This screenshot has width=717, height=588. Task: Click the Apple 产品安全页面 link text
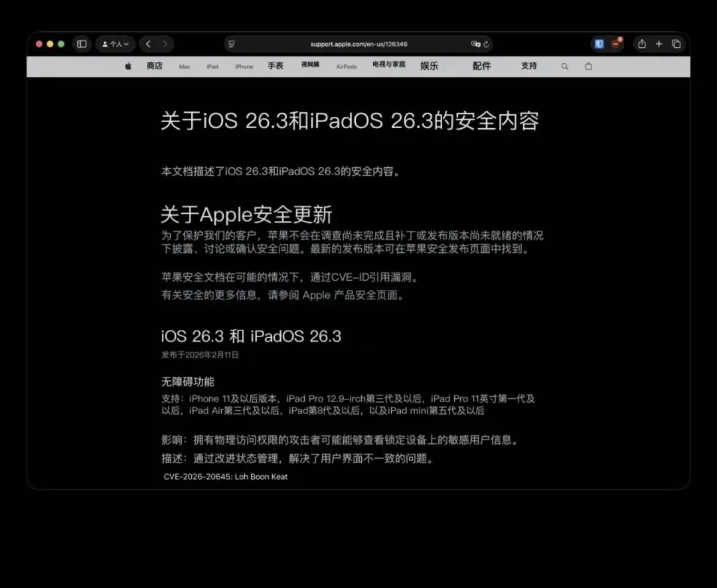pyautogui.click(x=350, y=295)
